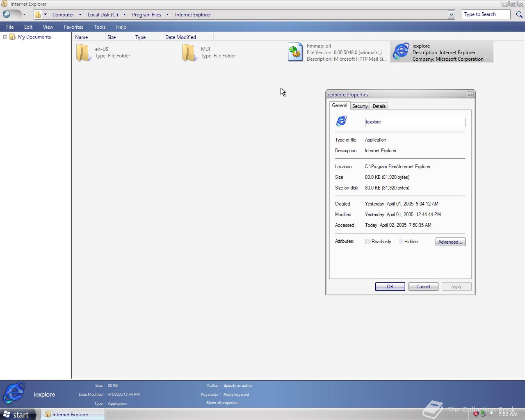Click the start button
This screenshot has height=420, width=525.
[x=18, y=414]
